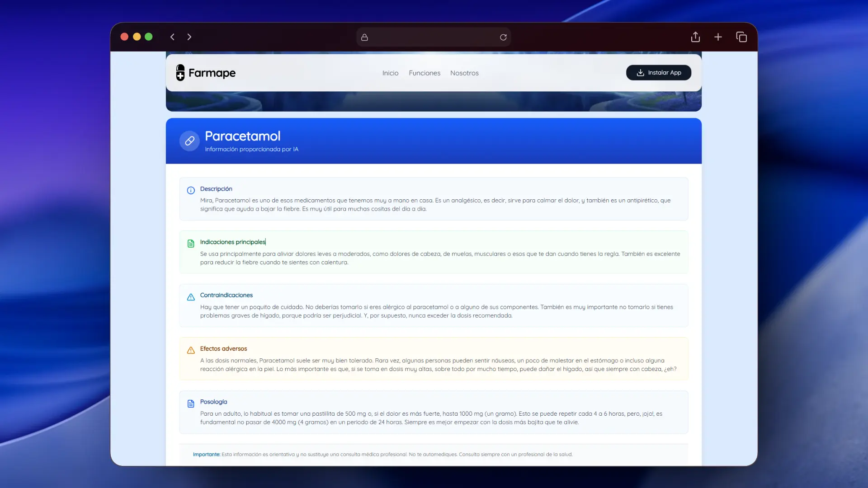
Task: Go back with the browser back arrow
Action: pos(172,37)
